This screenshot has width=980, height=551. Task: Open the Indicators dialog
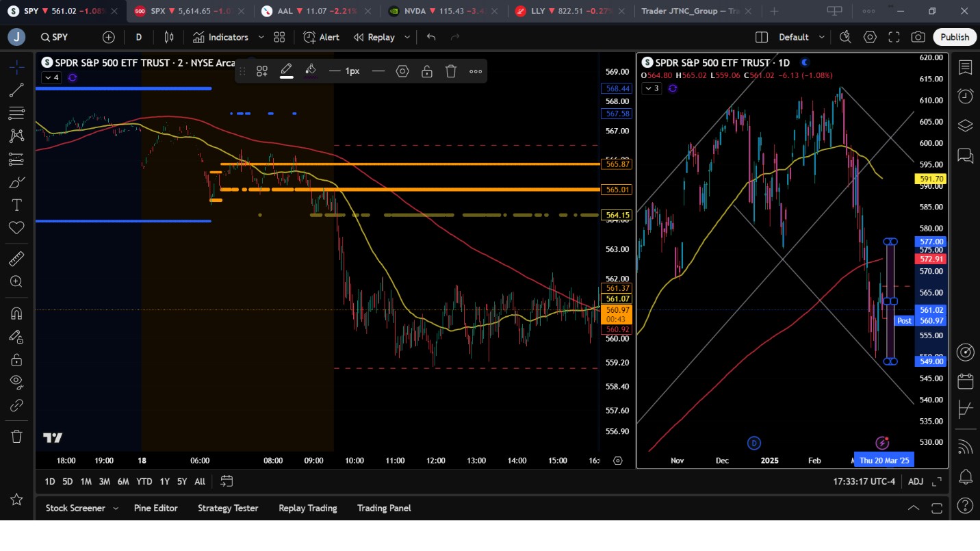[220, 37]
